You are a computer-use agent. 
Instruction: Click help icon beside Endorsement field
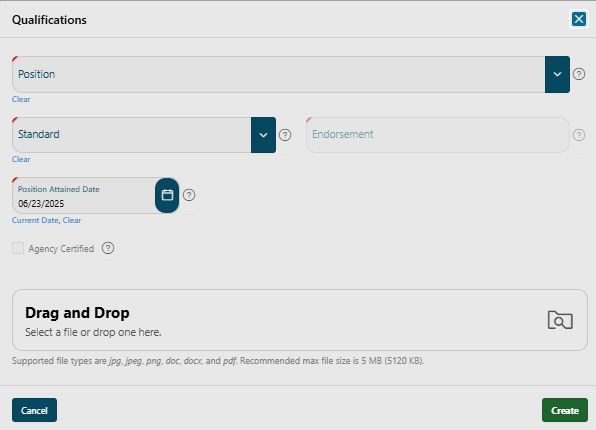[x=579, y=135]
